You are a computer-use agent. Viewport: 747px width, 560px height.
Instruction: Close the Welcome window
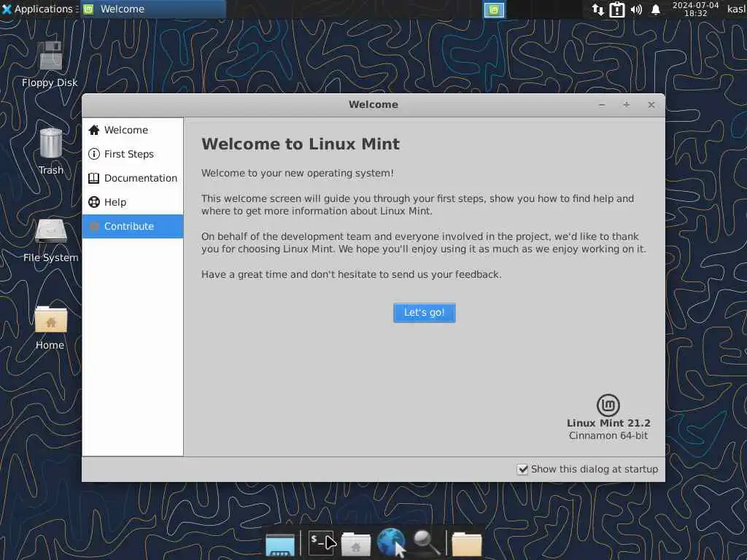(x=651, y=105)
